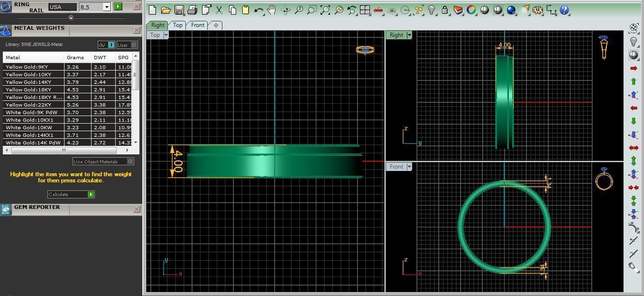Viewport: 644px width, 296px height.
Task: Switch to the Top viewport tab
Action: click(178, 25)
